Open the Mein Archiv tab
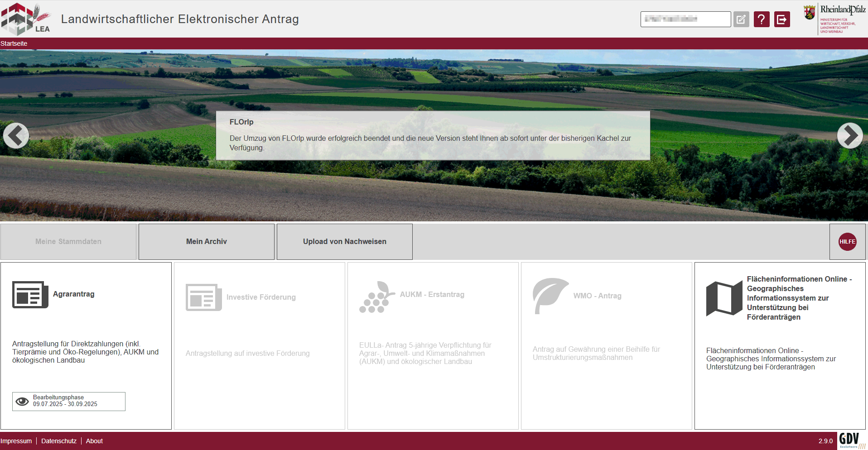The width and height of the screenshot is (868, 450). pyautogui.click(x=207, y=242)
